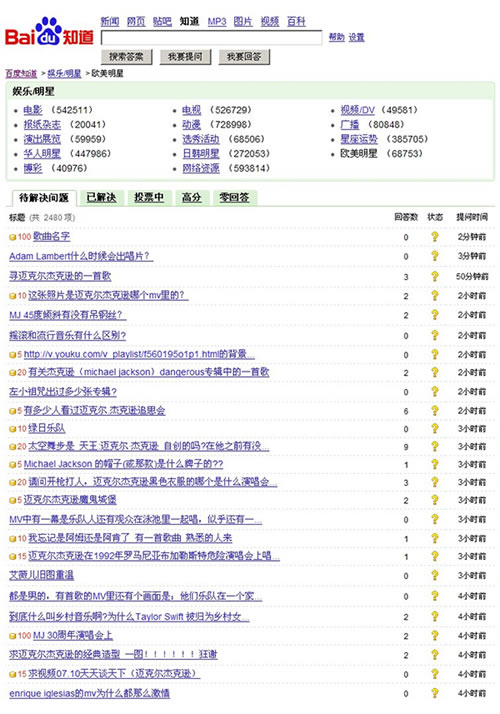This screenshot has height=714, width=500.
Task: Click the gold coin icon beside 绿日乐队
Action: click(x=13, y=429)
